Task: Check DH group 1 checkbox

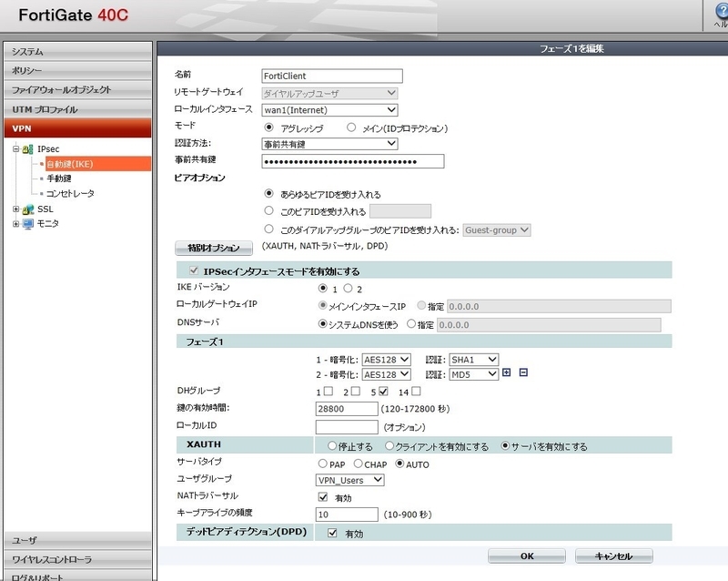Action: click(329, 391)
